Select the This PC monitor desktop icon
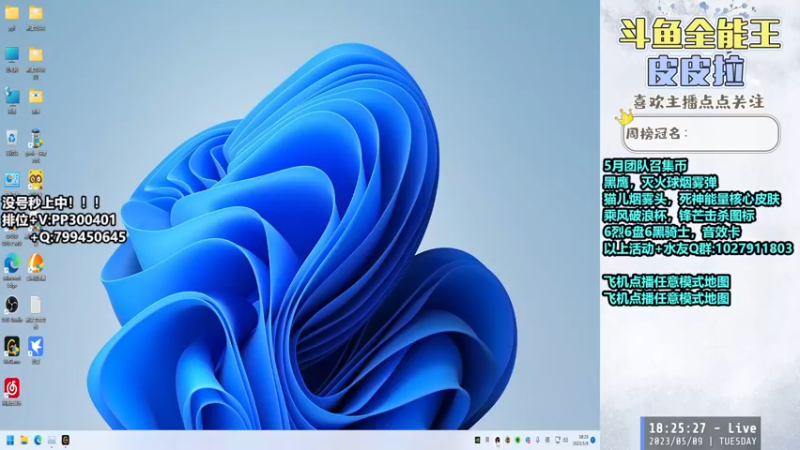Screen dimensions: 800x450 pos(12,55)
